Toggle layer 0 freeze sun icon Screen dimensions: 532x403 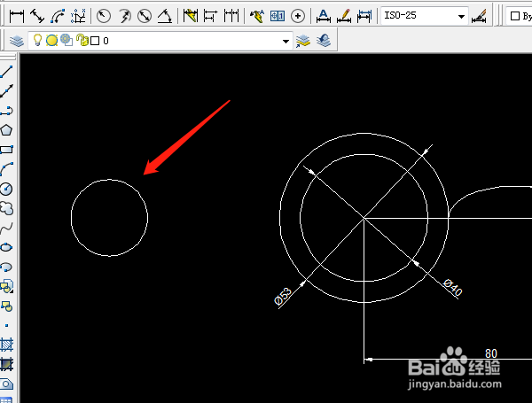pyautogui.click(x=51, y=41)
